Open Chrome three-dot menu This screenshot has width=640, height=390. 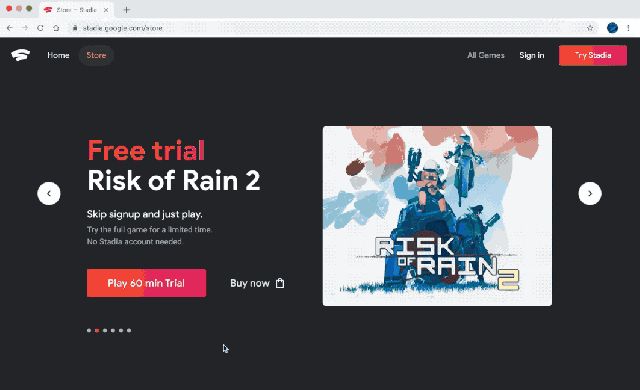(628, 28)
